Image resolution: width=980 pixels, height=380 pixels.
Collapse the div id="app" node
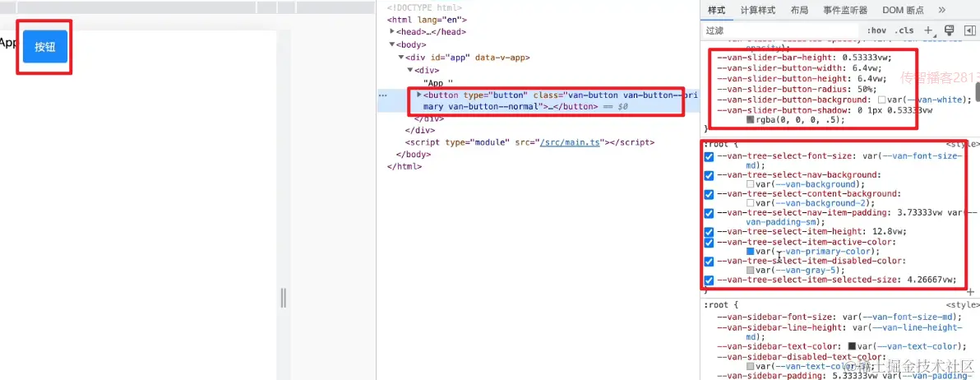click(400, 58)
